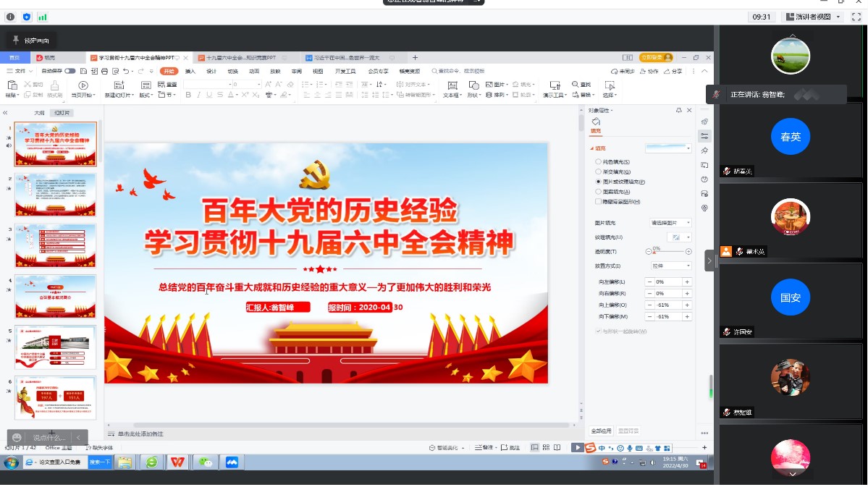Open WeChat from the Windows taskbar
The height and width of the screenshot is (487, 868).
coord(206,462)
